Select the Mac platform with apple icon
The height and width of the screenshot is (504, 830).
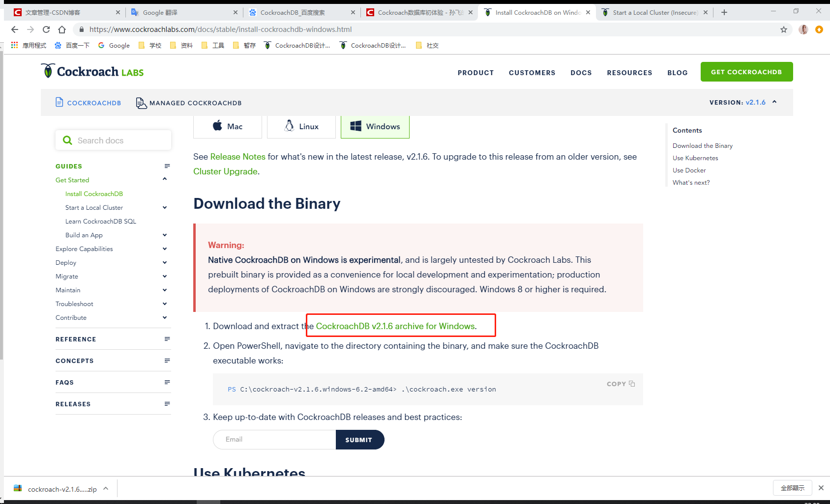click(227, 126)
